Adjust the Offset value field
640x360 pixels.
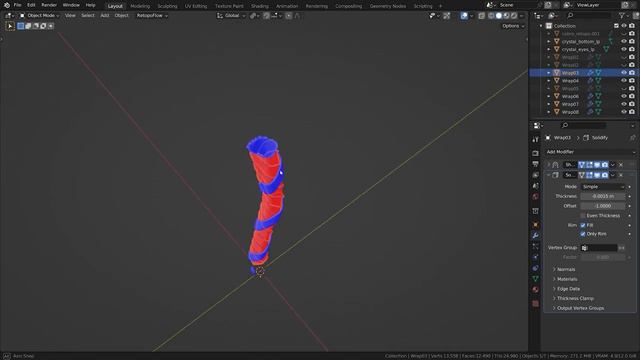pyautogui.click(x=603, y=206)
